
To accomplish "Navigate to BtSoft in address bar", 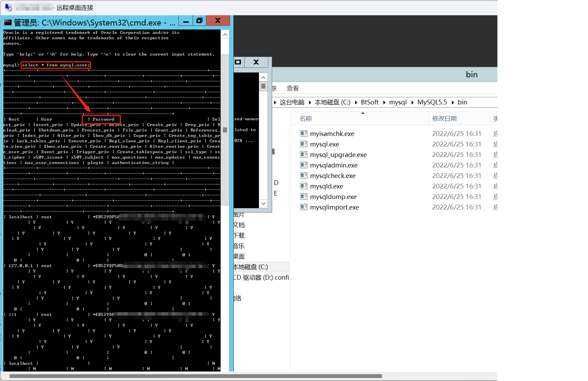I will 369,102.
